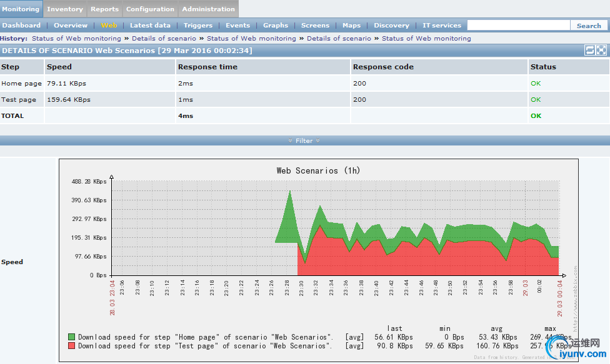Click the fullscreen icon in scenario header

tap(601, 51)
